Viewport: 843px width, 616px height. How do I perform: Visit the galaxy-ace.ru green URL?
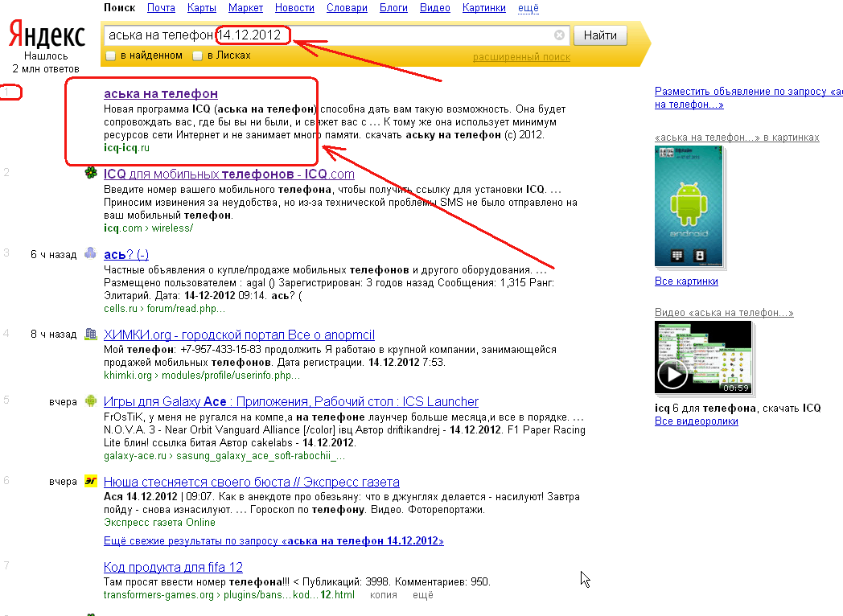pos(135,456)
